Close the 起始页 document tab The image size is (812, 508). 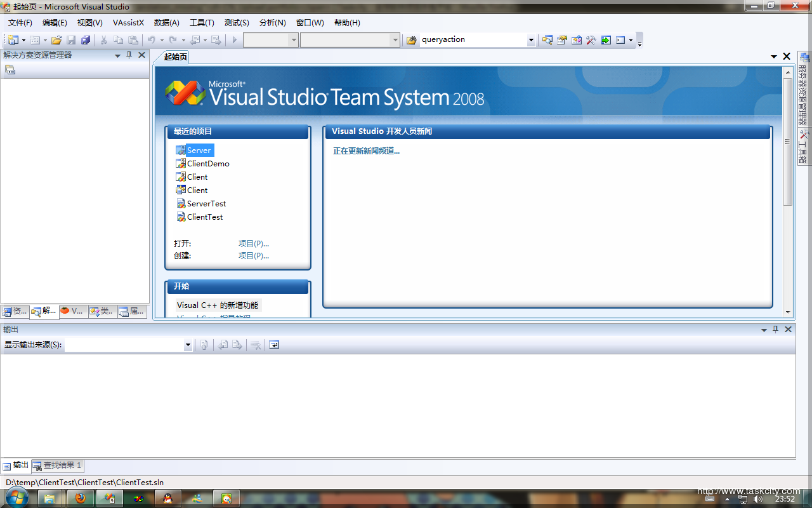787,57
